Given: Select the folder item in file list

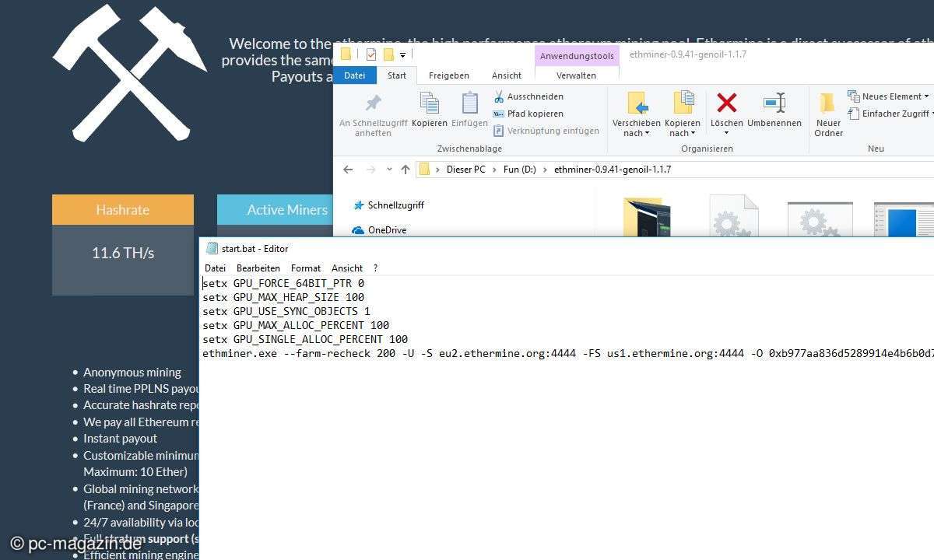Looking at the screenshot, I should click(x=647, y=216).
